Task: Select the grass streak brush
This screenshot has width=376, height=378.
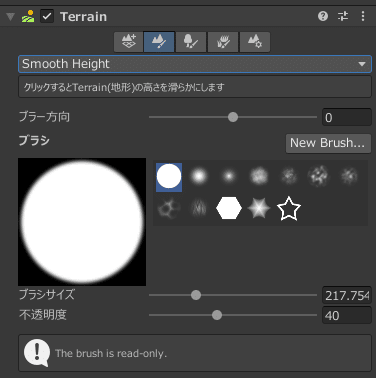Action: click(199, 208)
